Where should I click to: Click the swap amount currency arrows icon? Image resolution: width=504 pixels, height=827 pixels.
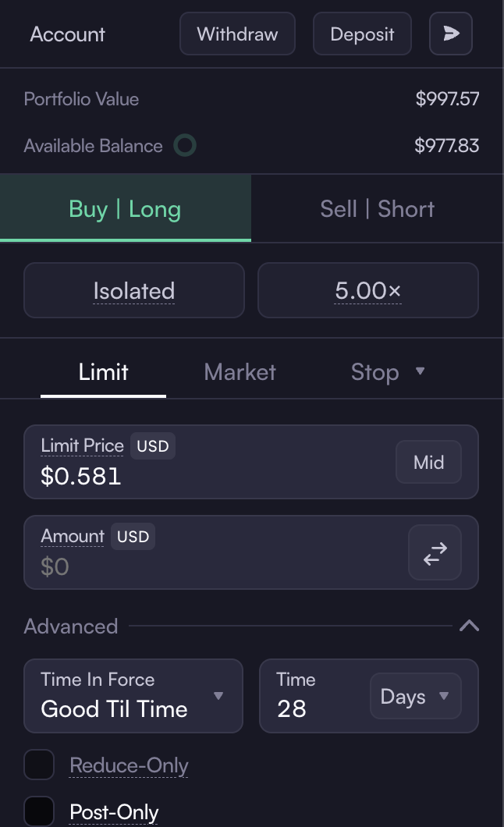coord(435,552)
